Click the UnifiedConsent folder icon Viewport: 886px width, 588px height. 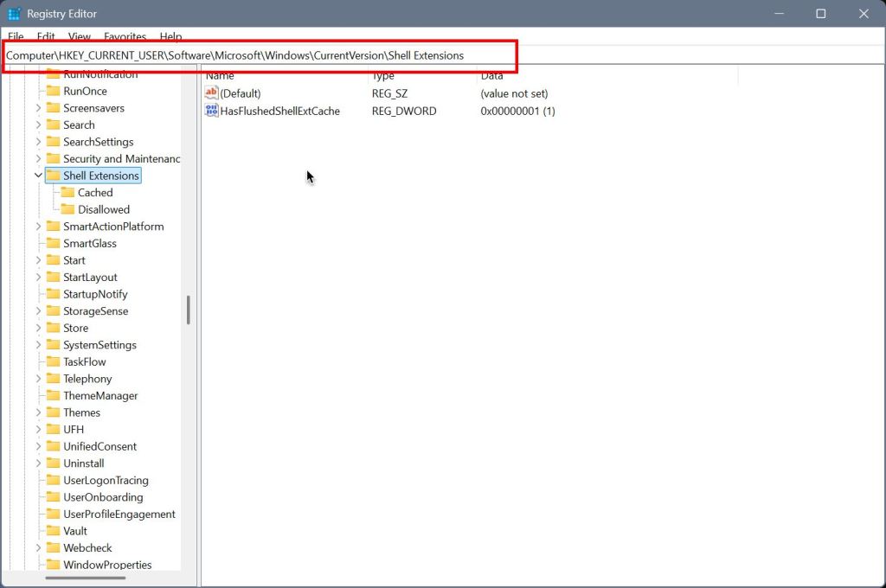tap(53, 447)
